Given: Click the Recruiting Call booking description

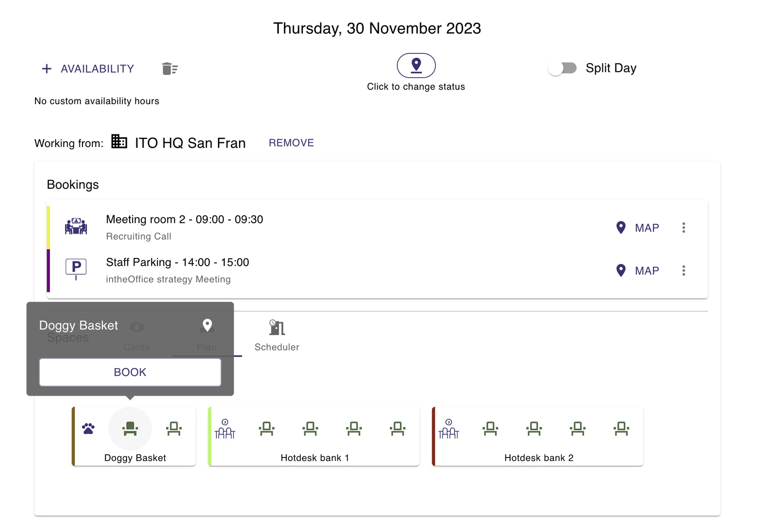Looking at the screenshot, I should tap(139, 236).
